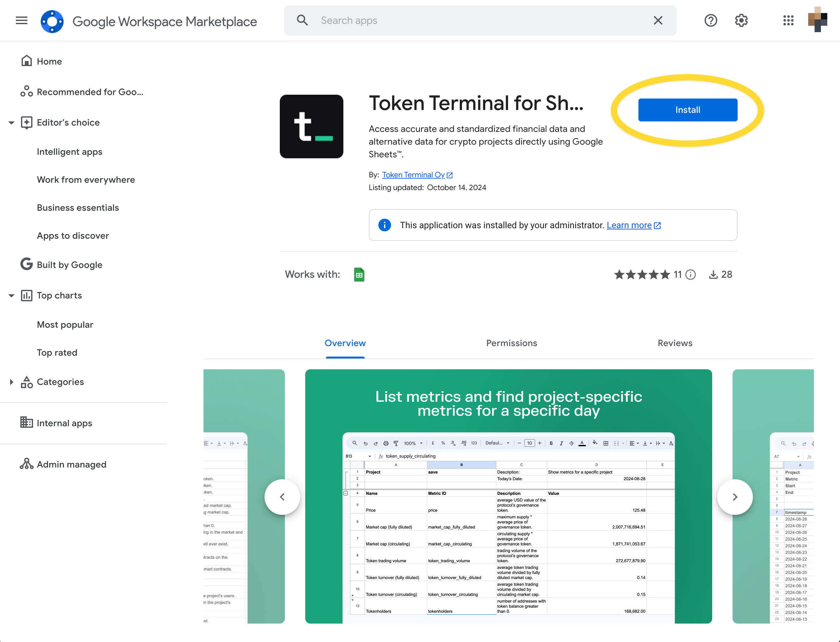Click the partially visible right screenshot
Image resolution: width=840 pixels, height=642 pixels.
[x=773, y=496]
